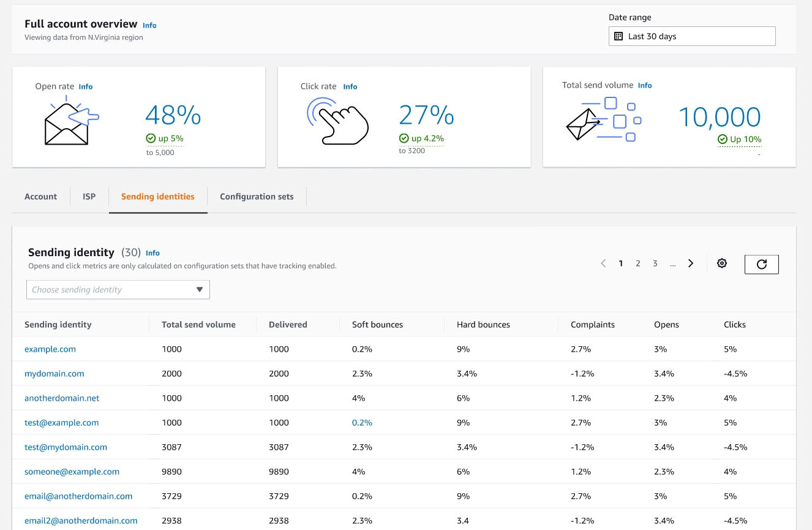Open the example.com sending identity
Viewport: 812px width, 530px height.
pyautogui.click(x=50, y=349)
